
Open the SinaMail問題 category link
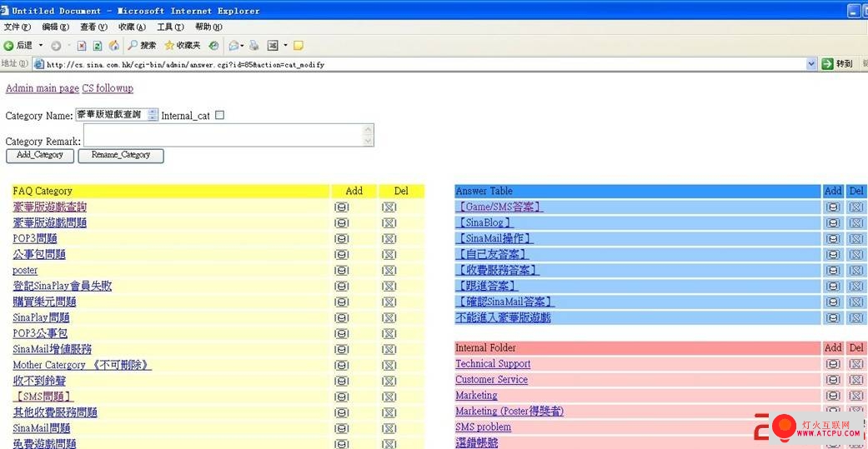(42, 428)
